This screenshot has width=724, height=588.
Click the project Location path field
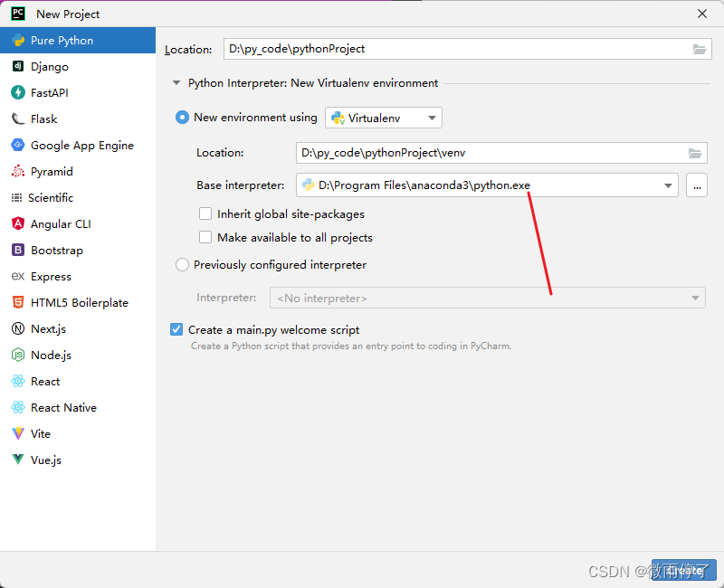(467, 49)
